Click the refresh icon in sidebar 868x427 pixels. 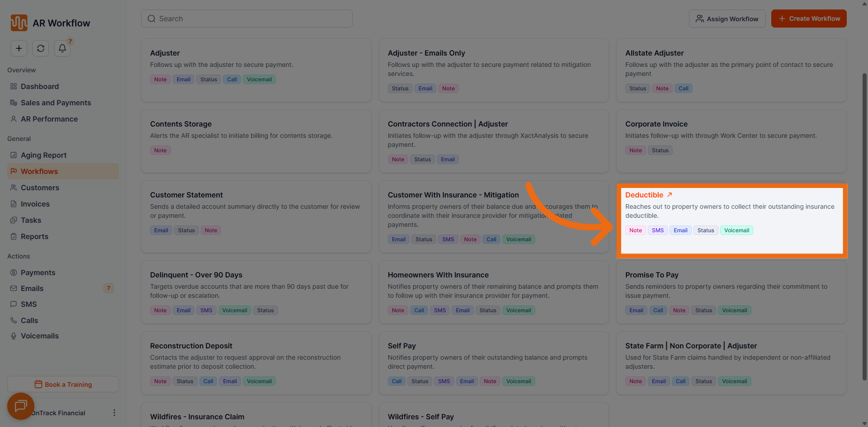(x=41, y=48)
